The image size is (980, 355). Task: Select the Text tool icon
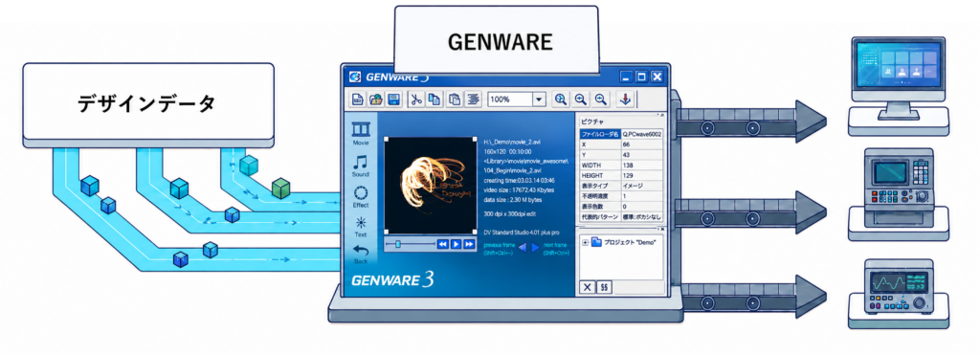click(361, 223)
